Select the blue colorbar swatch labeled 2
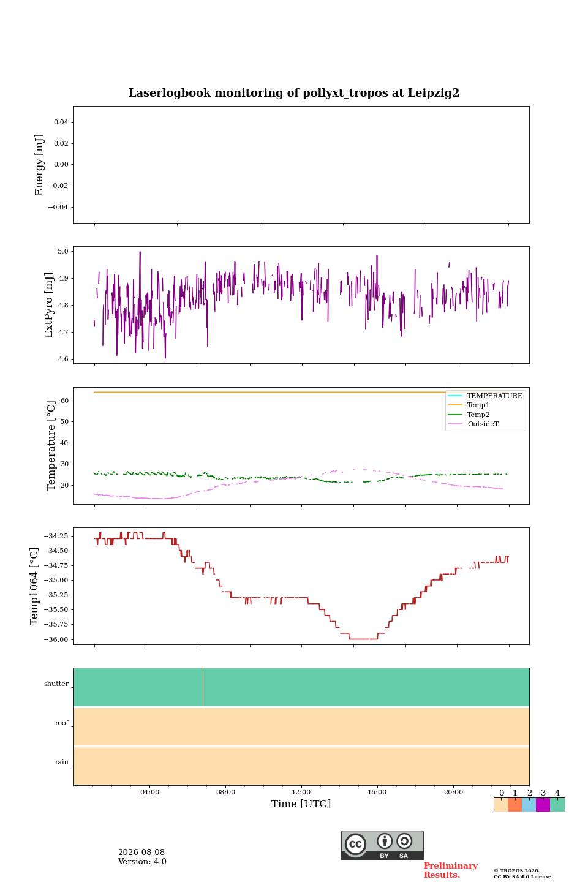The image size is (588, 882). [529, 805]
